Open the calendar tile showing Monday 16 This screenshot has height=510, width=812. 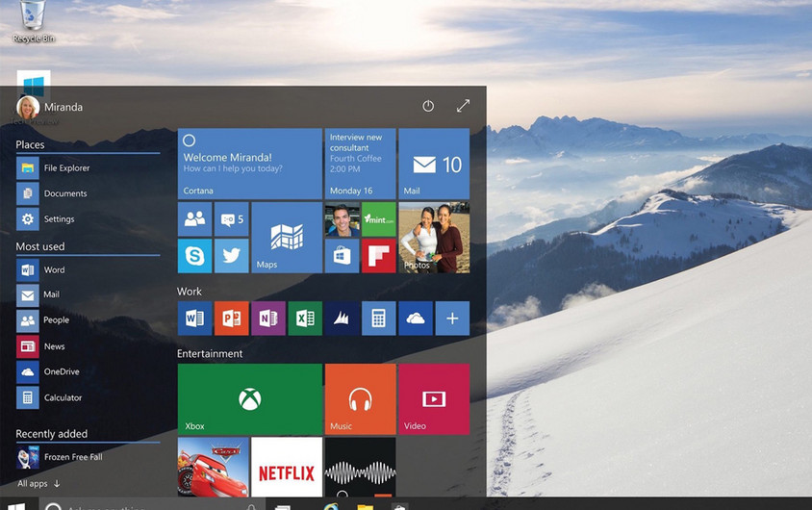tap(361, 164)
